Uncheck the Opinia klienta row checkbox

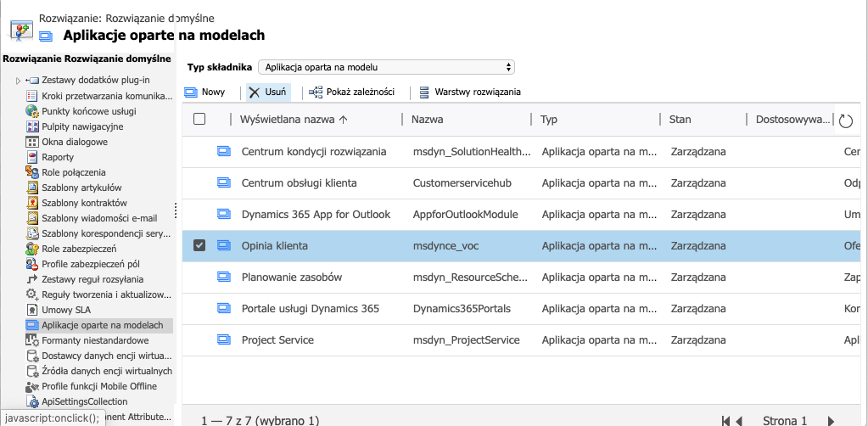tap(199, 246)
